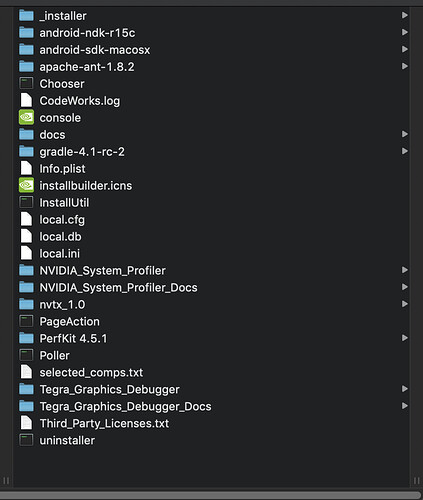Select the uninstaller file name
The image size is (423, 500).
[67, 441]
